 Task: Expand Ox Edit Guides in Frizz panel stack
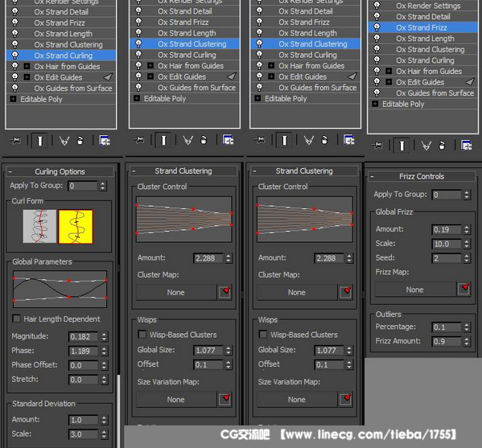389,82
